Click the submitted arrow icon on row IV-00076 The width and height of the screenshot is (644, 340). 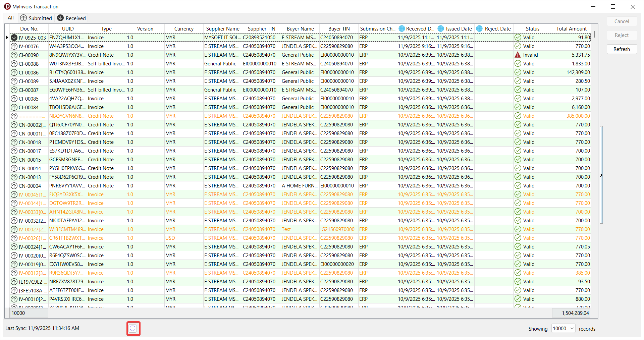tap(14, 46)
